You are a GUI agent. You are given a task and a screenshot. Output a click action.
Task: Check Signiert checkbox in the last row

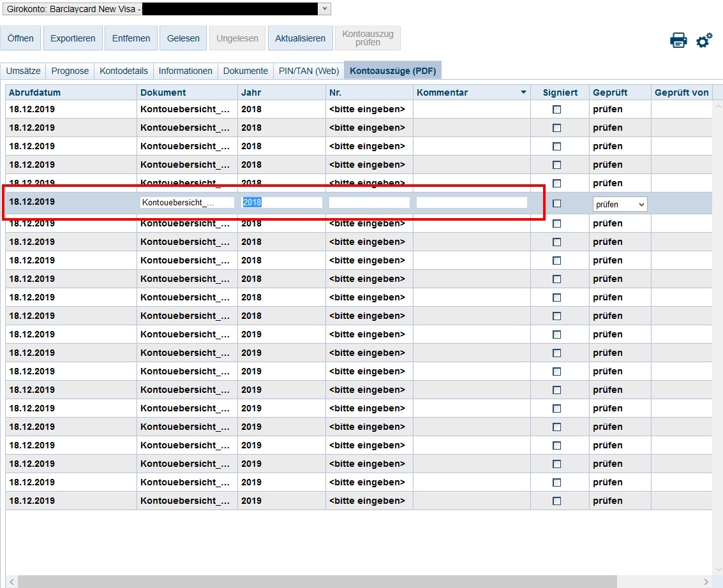[x=556, y=501]
